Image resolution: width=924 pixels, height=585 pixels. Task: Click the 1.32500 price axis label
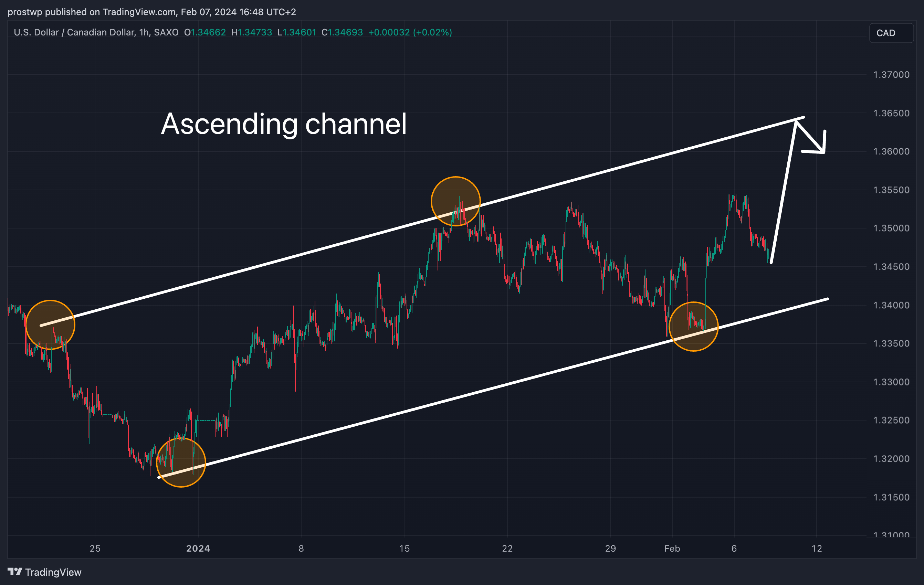click(891, 420)
